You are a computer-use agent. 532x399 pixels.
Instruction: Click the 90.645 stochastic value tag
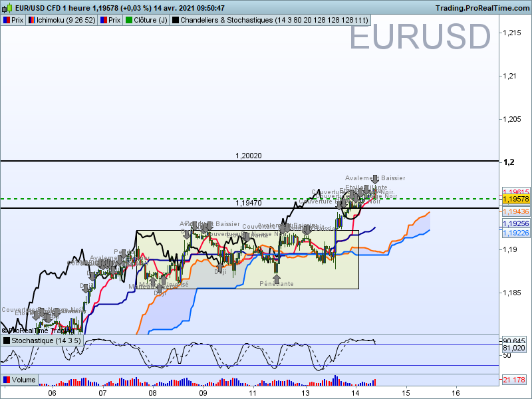(513, 340)
